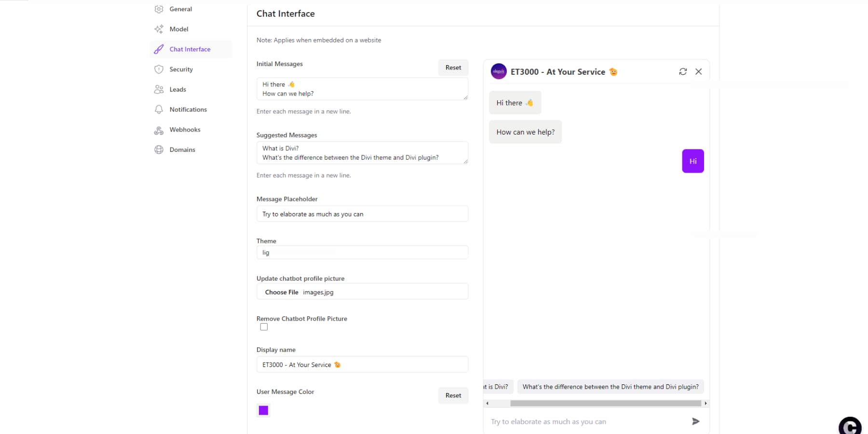Click the ET3000 chatbot avatar

click(x=499, y=71)
